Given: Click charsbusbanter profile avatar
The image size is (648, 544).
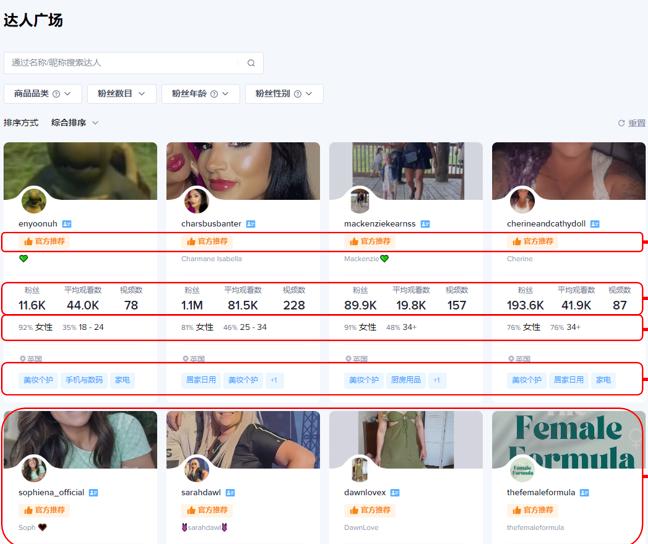Looking at the screenshot, I should (196, 200).
